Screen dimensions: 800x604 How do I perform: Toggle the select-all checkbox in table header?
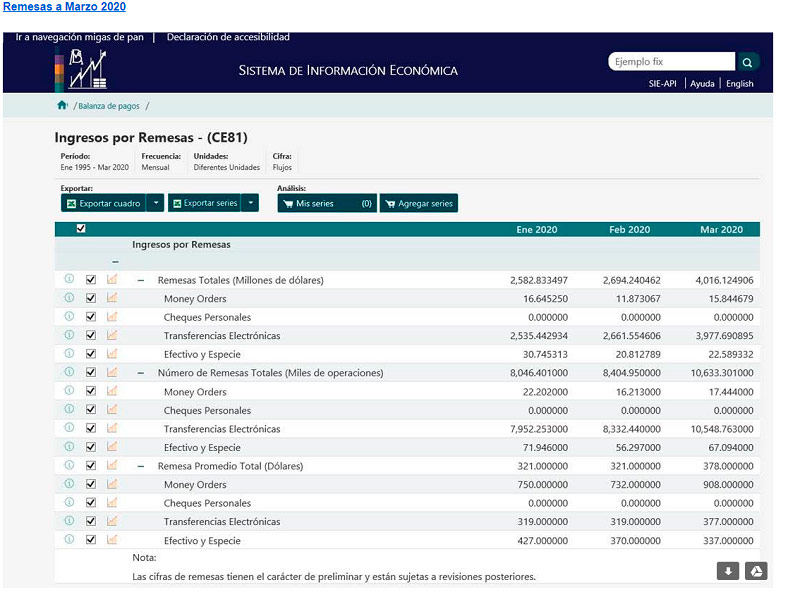pos(81,229)
